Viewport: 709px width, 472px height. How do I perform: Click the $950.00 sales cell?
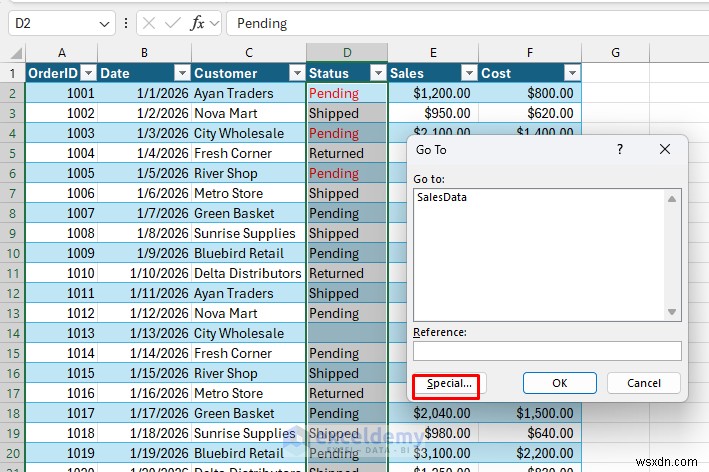point(433,113)
